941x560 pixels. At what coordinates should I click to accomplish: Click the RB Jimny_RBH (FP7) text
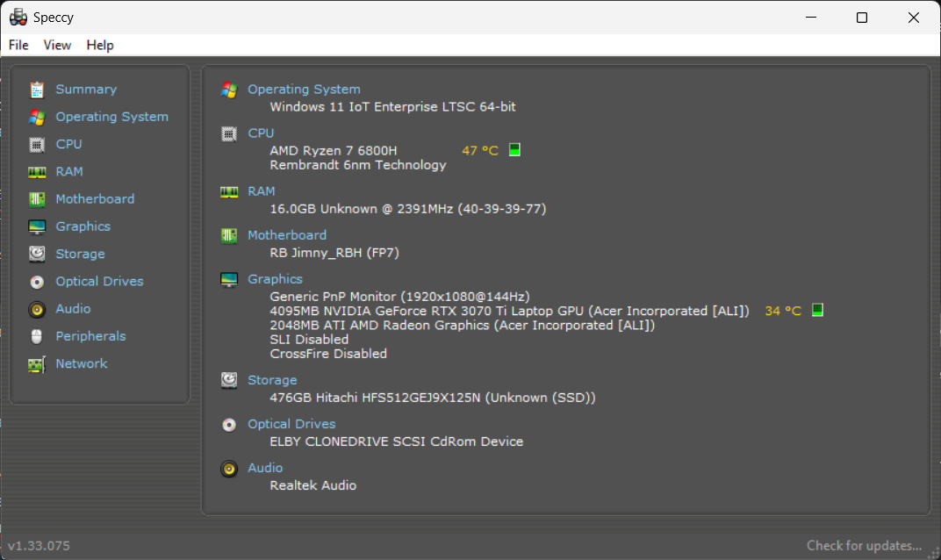coord(334,253)
